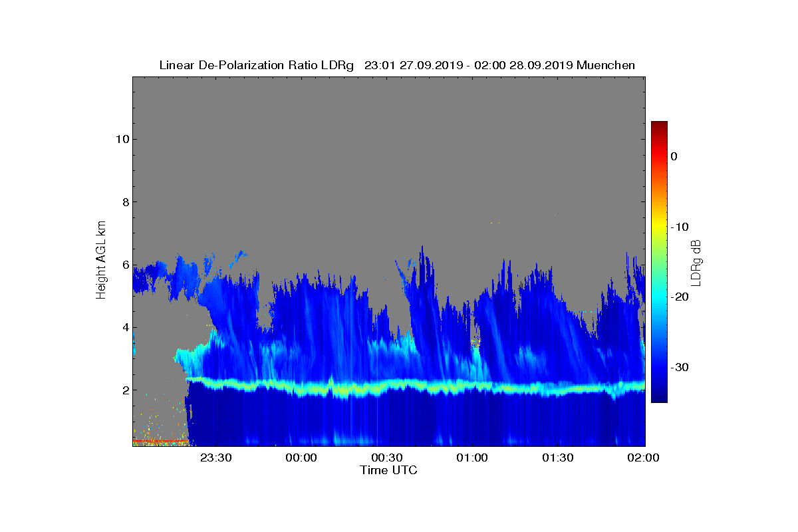The width and height of the screenshot is (798, 532).
Task: Click the colorbar value '0'
Action: coord(674,156)
